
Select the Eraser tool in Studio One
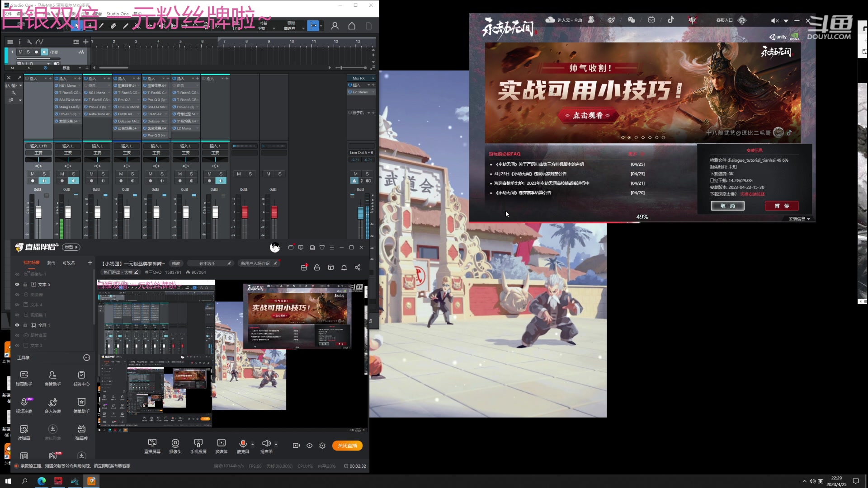113,26
